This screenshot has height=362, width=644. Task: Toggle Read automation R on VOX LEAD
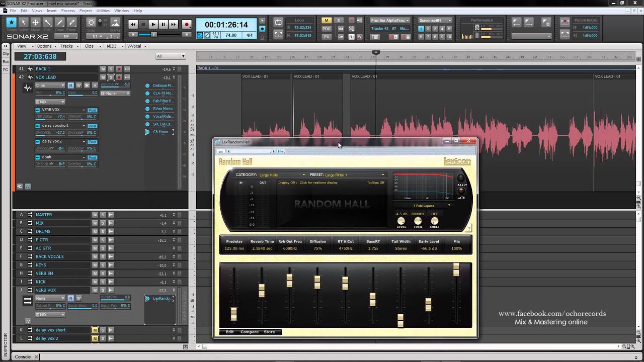(x=70, y=85)
